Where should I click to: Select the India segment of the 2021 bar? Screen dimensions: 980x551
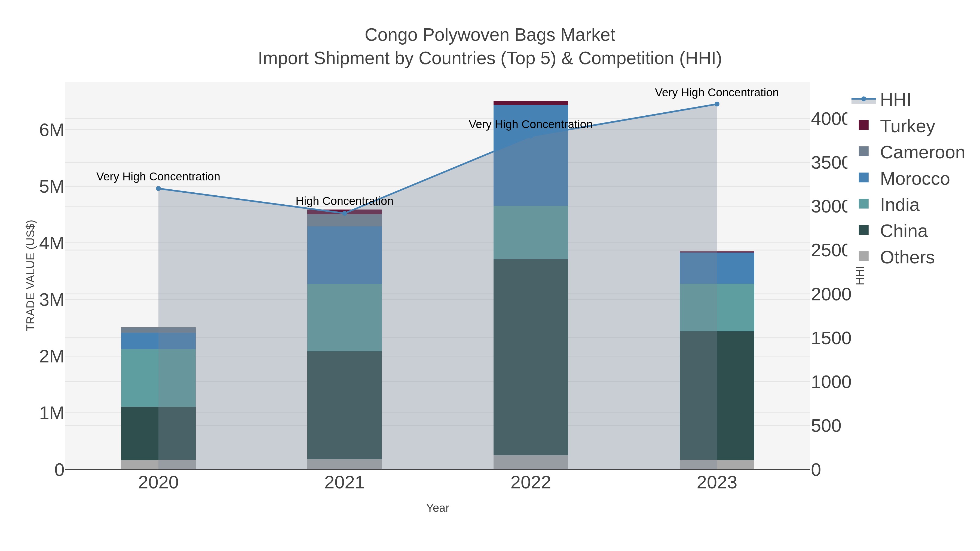click(345, 318)
